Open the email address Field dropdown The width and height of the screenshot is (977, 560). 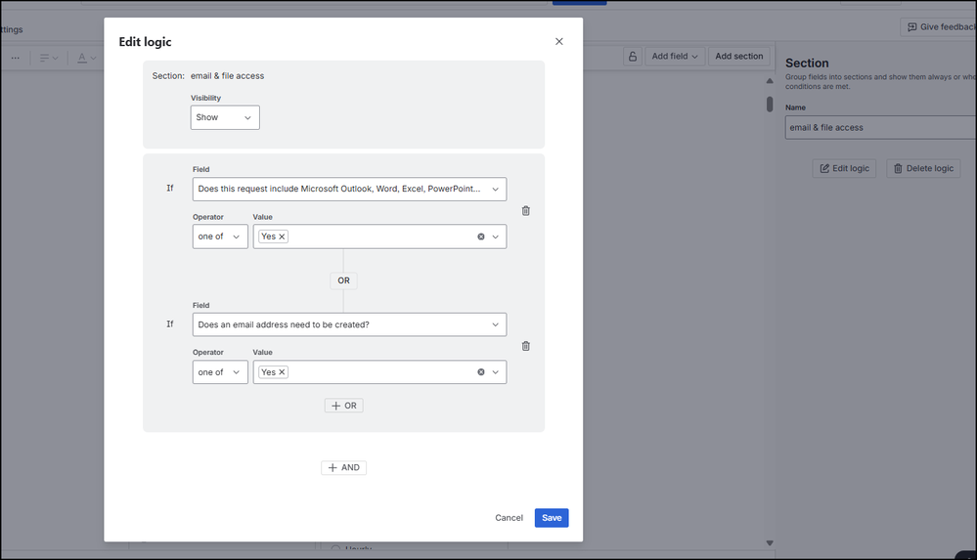pos(349,324)
